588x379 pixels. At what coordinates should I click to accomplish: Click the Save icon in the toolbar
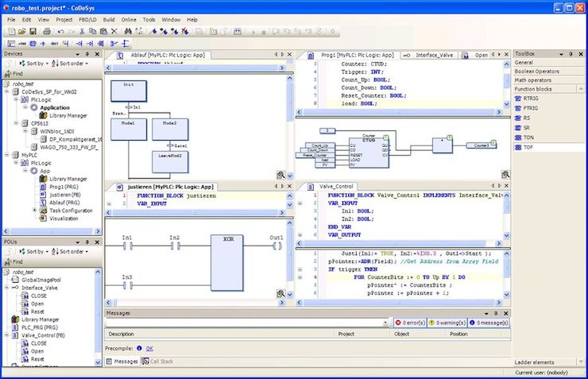tap(33, 31)
